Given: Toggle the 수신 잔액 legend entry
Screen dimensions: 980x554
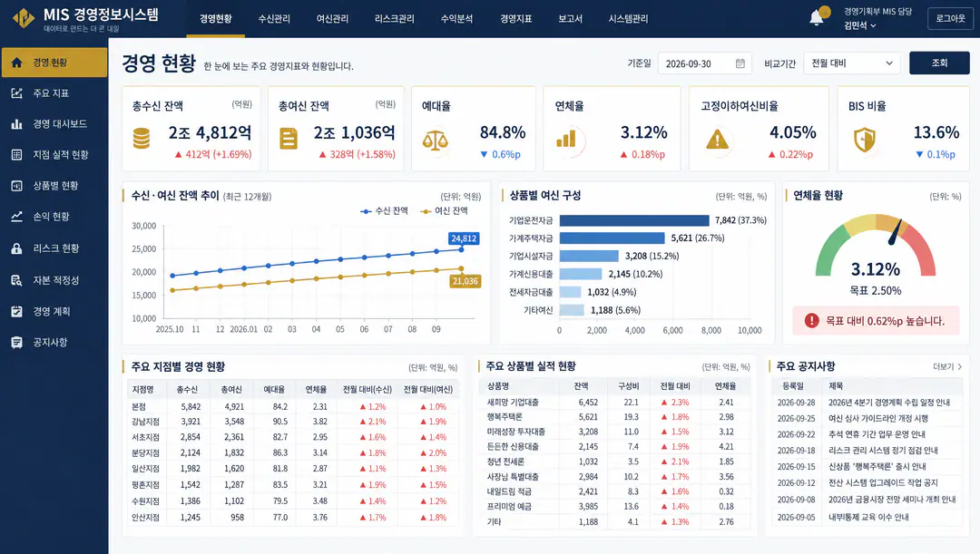Looking at the screenshot, I should click(384, 211).
